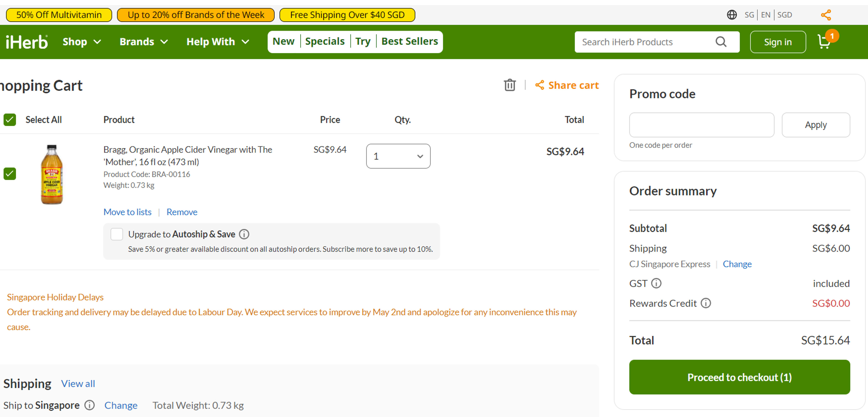Click the Apply promo code button
868x417 pixels.
point(816,125)
